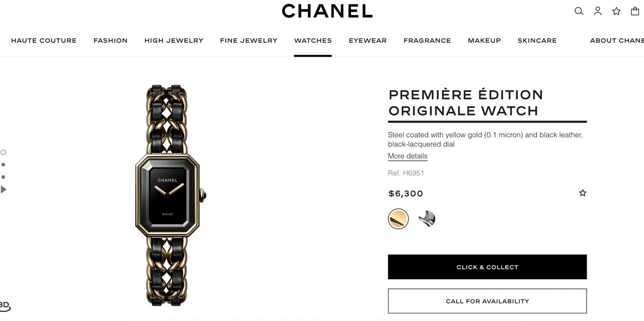Click the CHANEL logo
The width and height of the screenshot is (644, 321).
(327, 11)
